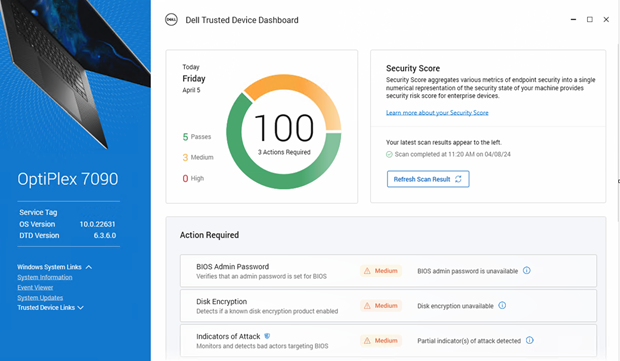Select the Disk Encryption row title
Screen dimensions: 620x361
pyautogui.click(x=221, y=301)
